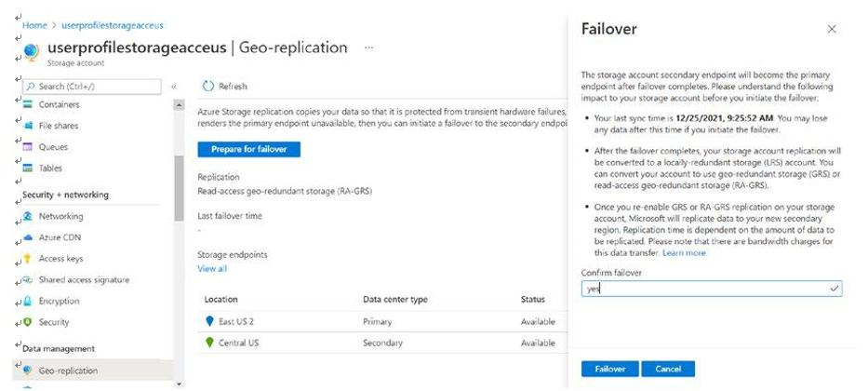868x391 pixels.
Task: Open Access keys page
Action: (x=60, y=259)
